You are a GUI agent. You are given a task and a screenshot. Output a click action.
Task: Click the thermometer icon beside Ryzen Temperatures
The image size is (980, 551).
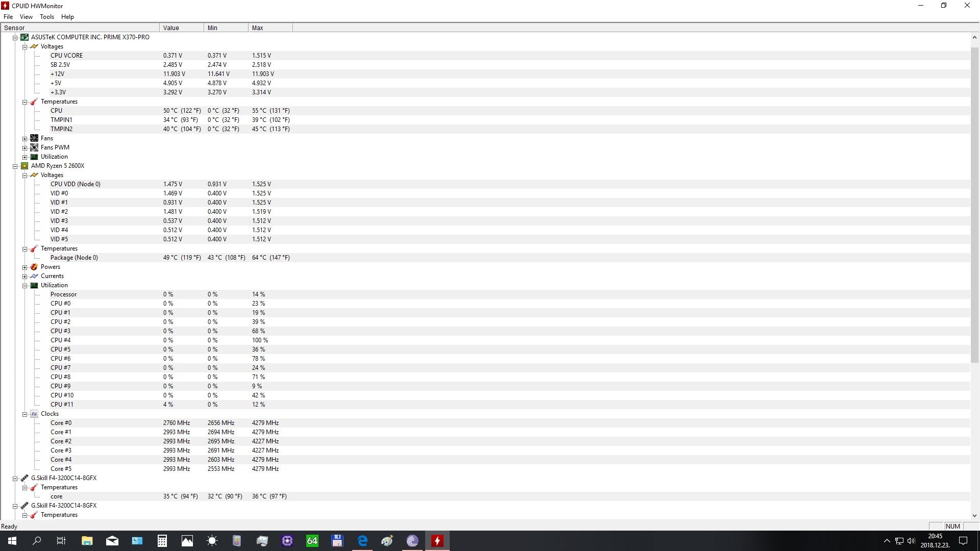[x=34, y=248]
